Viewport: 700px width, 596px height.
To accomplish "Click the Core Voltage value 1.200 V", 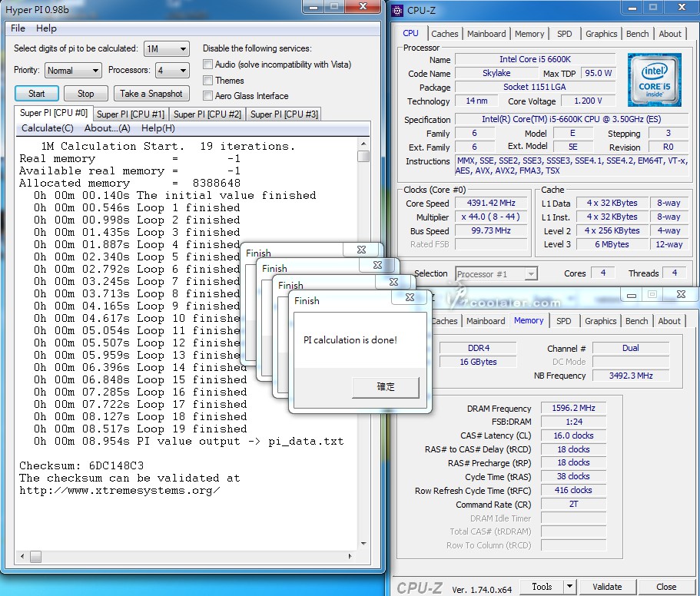I will (588, 101).
